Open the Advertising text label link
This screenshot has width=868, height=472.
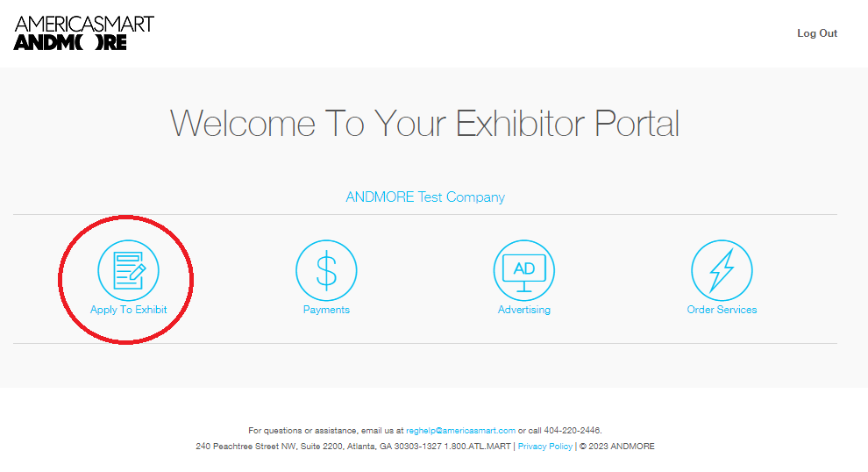click(523, 310)
